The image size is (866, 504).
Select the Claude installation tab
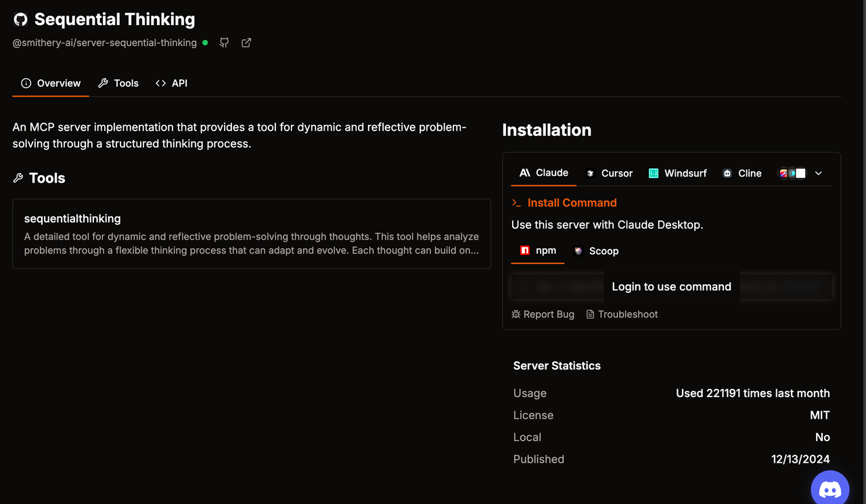click(543, 173)
